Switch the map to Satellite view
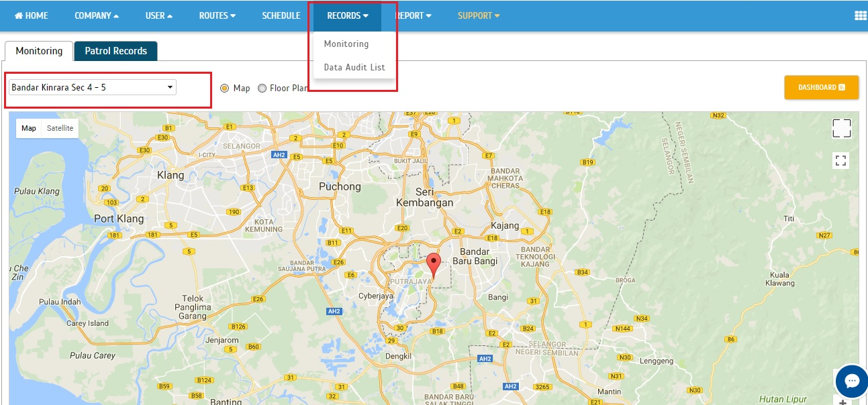The image size is (868, 405). [60, 128]
